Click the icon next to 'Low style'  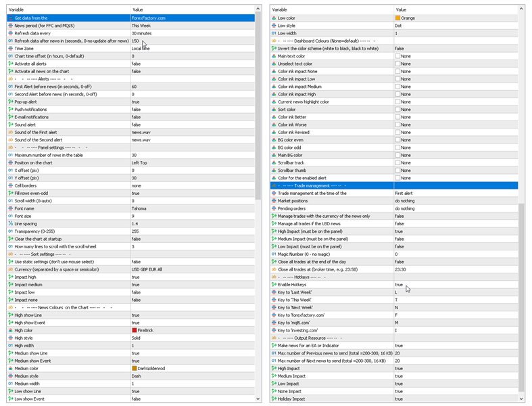274,26
